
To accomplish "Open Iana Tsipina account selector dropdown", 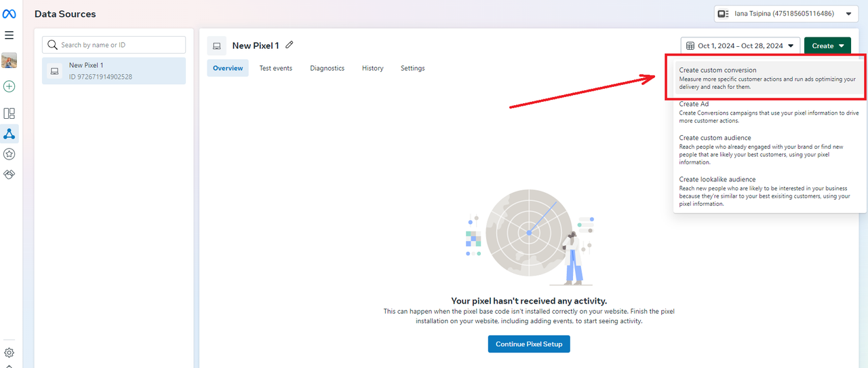I will [786, 14].
